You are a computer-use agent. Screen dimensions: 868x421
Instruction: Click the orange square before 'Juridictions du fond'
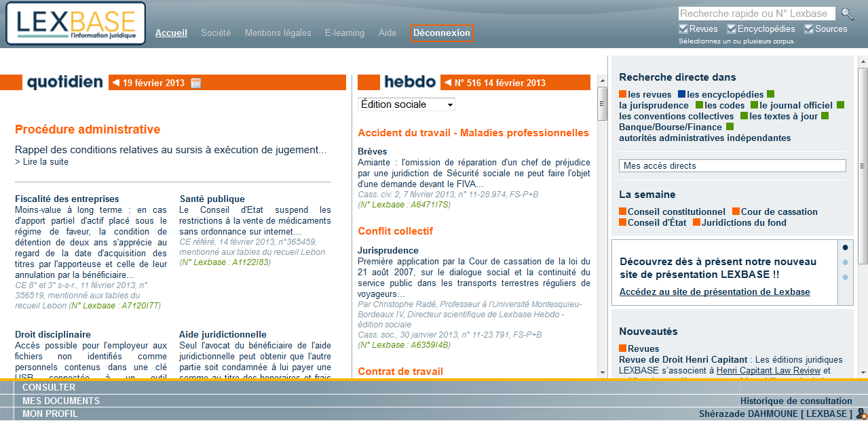pos(697,223)
